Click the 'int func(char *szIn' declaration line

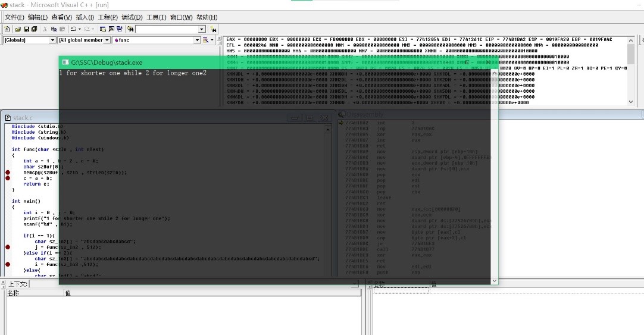tap(58, 149)
